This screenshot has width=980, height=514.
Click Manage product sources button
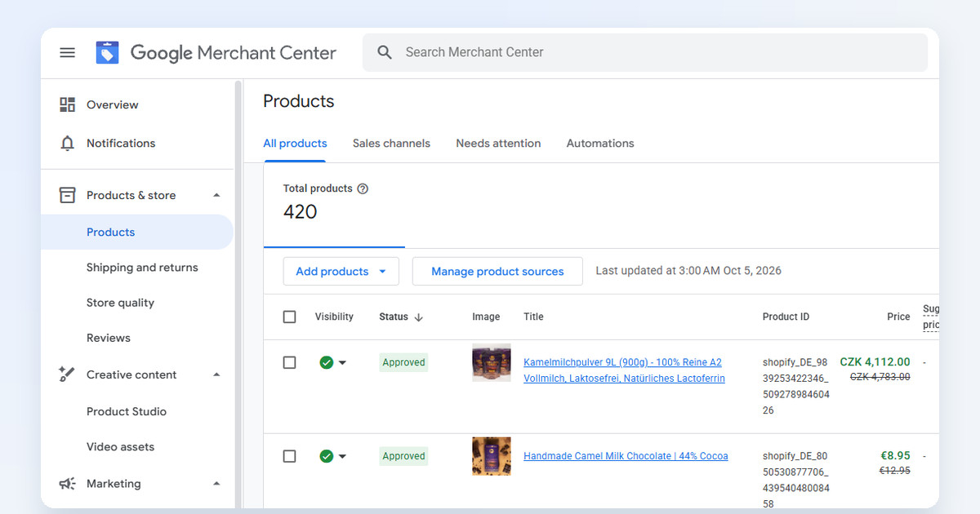tap(497, 272)
